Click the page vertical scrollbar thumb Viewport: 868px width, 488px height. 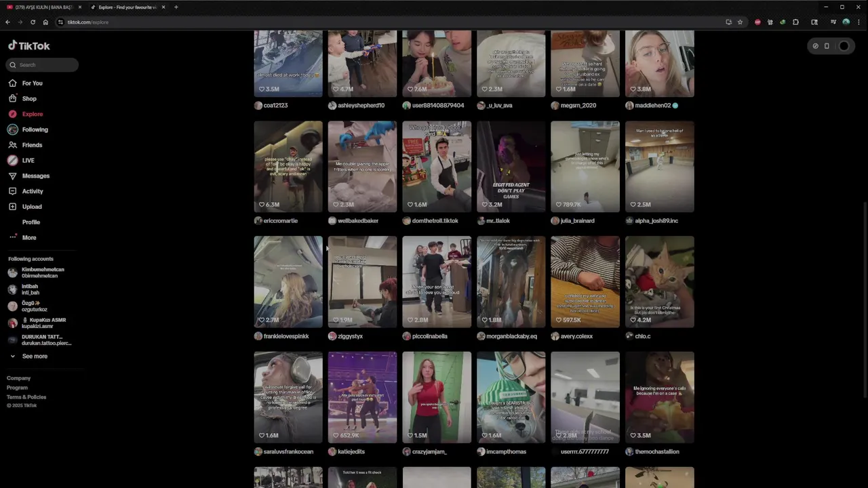865,301
